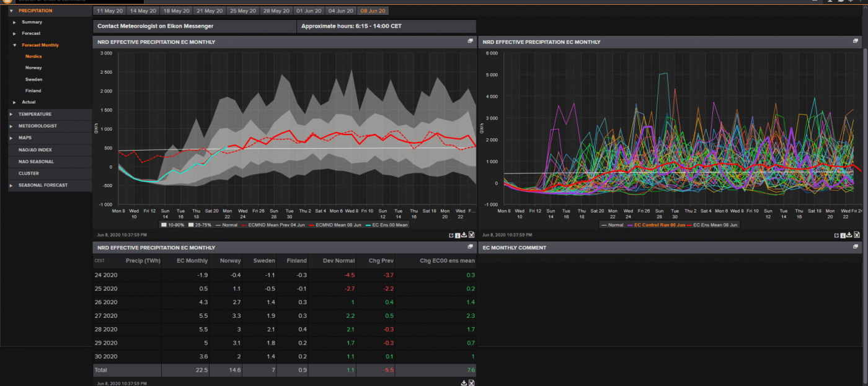Expand the Summary tree arrow
Viewport: 868px width, 386px height.
pyautogui.click(x=14, y=22)
